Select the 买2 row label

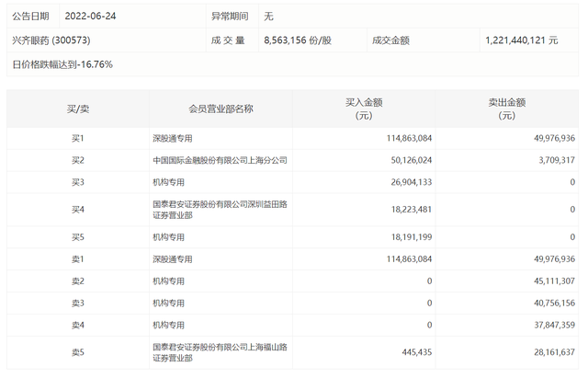[x=78, y=160]
